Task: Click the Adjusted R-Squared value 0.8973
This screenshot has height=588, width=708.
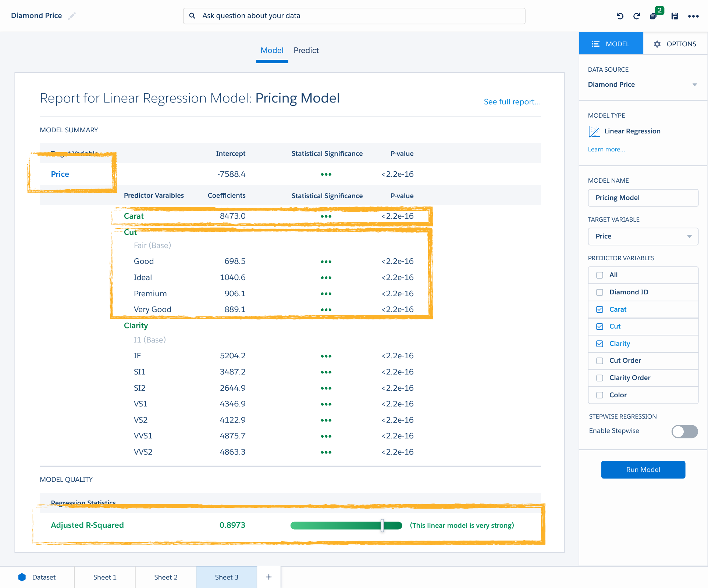Action: tap(232, 525)
